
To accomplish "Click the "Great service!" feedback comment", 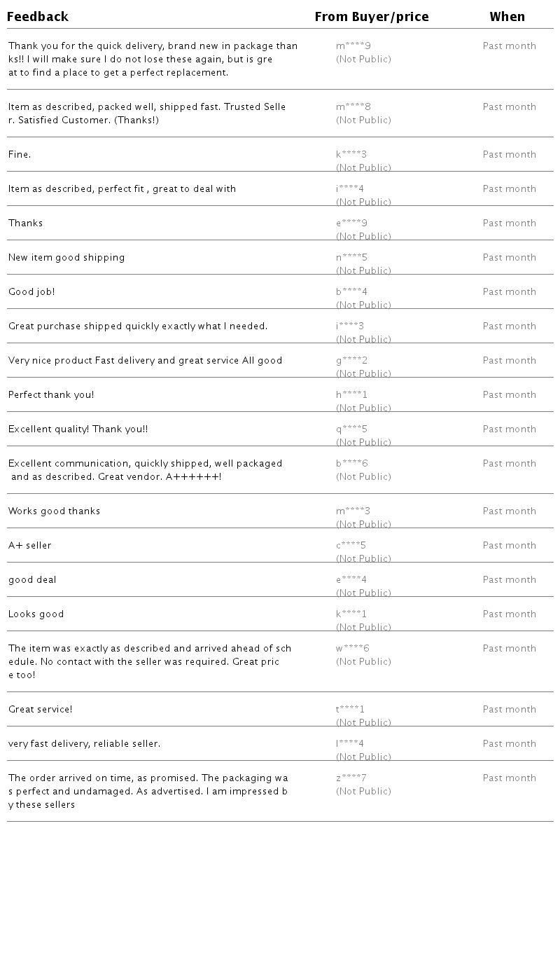I will (x=41, y=710).
